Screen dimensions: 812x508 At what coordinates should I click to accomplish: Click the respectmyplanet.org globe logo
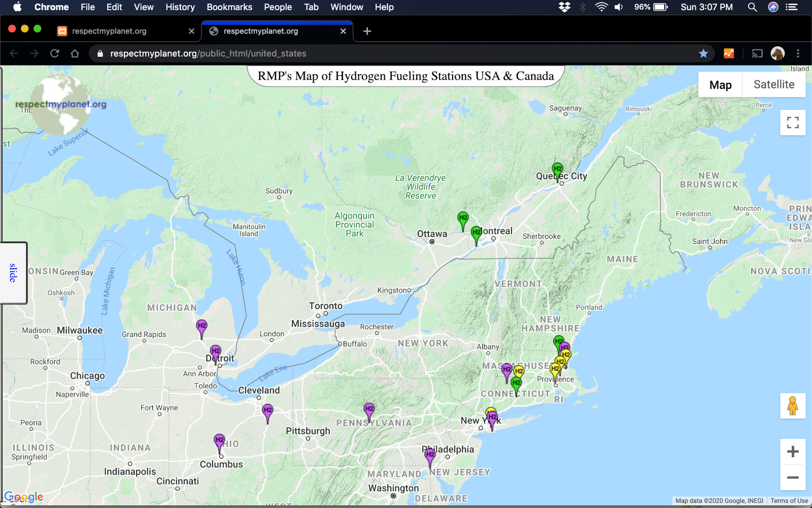60,105
